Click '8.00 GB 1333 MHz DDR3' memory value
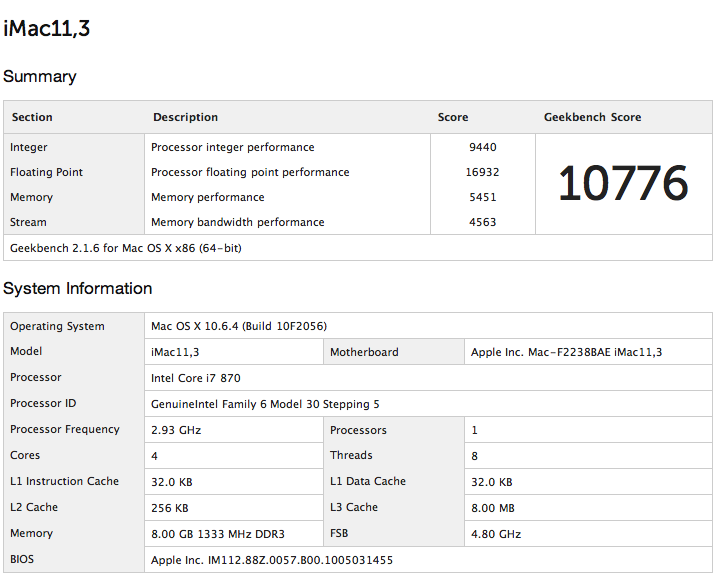Screen dimensions: 716x576 pos(217,534)
